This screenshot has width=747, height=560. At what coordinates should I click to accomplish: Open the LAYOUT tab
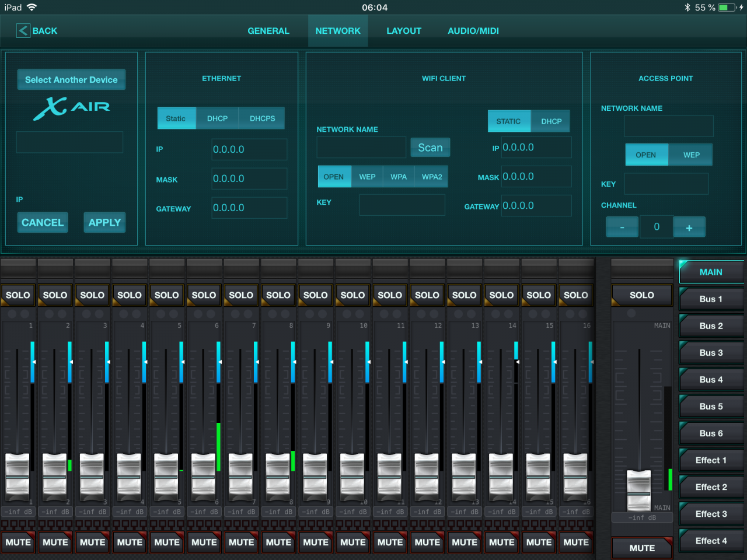(404, 31)
